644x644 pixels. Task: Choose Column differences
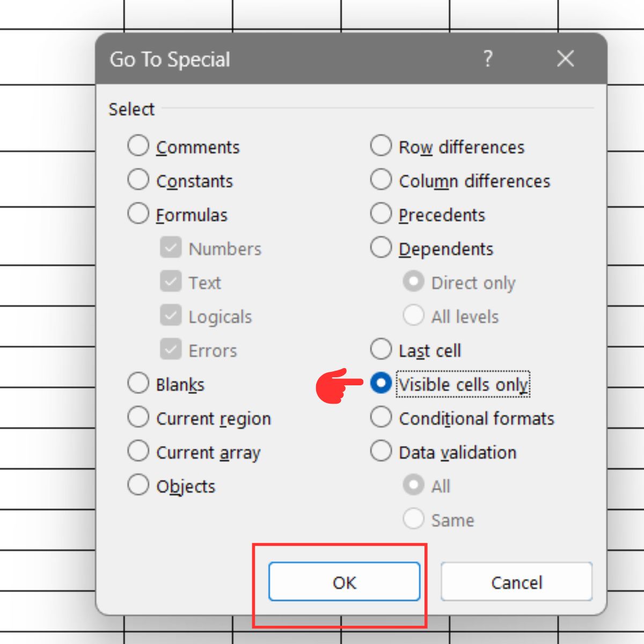pos(381,179)
